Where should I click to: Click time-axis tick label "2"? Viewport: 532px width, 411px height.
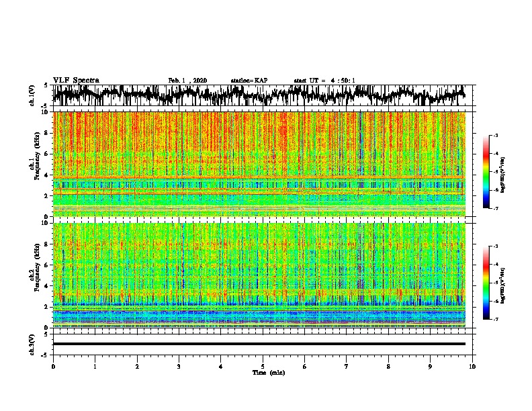(137, 367)
